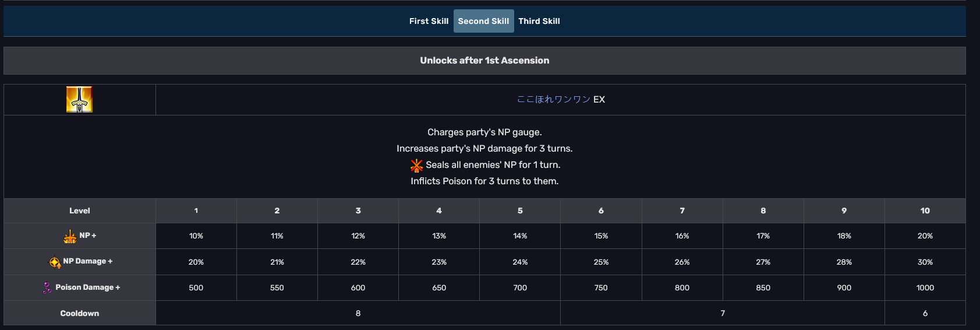
Task: Click the cooldown value 8 cell
Action: pos(358,313)
